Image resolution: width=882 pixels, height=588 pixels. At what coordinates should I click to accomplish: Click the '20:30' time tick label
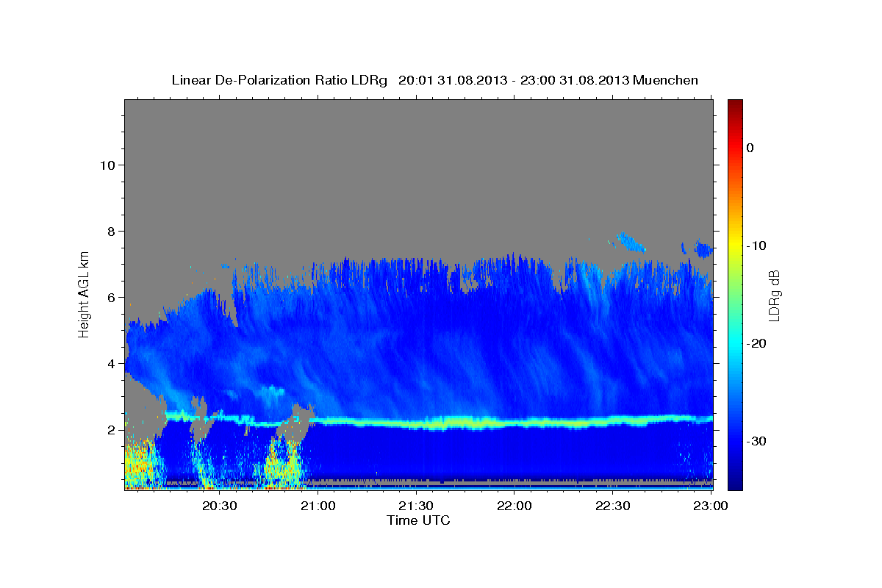[x=220, y=506]
